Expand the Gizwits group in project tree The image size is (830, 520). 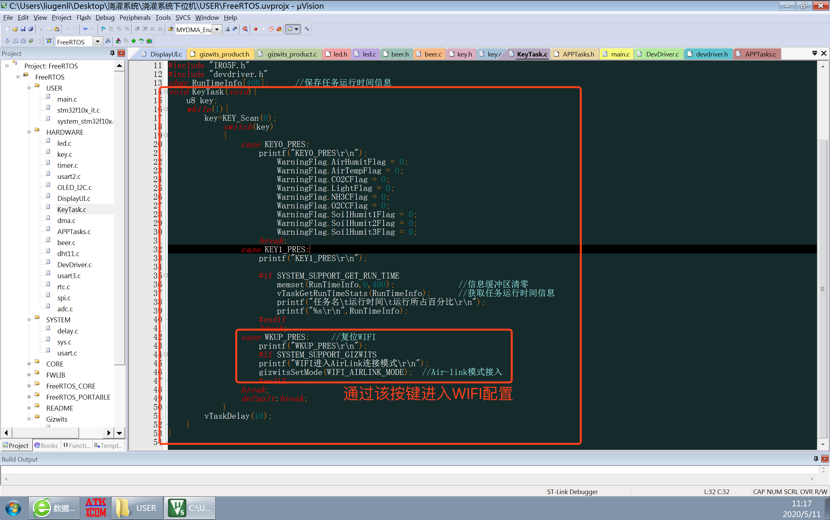tap(29, 419)
